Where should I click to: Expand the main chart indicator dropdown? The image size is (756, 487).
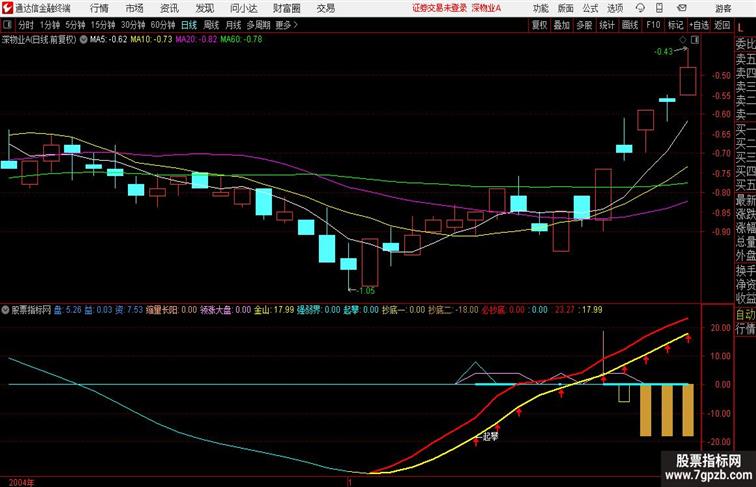83,40
